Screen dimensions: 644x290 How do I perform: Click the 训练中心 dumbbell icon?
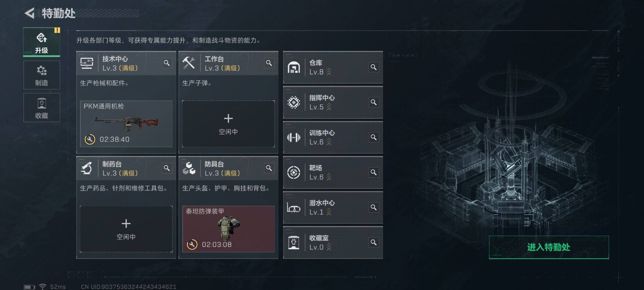293,137
